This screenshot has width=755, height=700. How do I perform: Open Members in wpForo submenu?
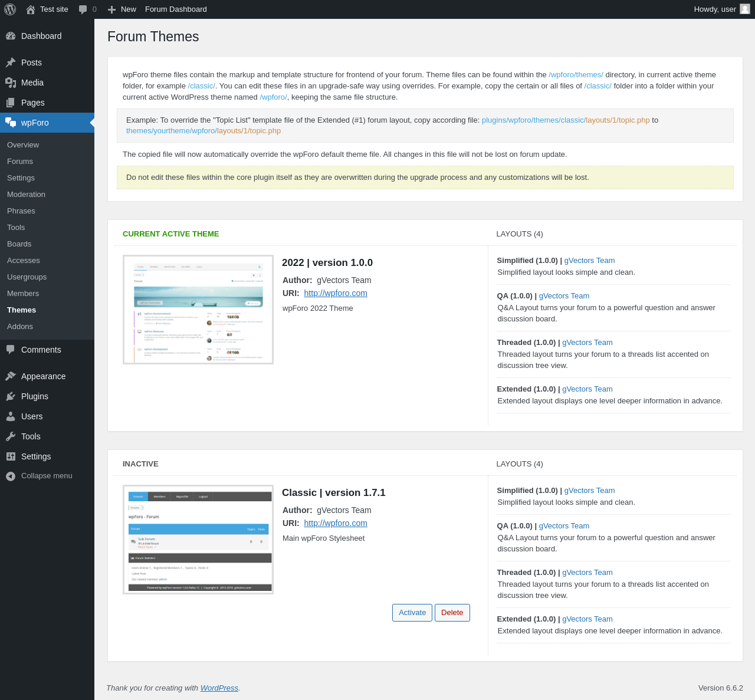23,294
